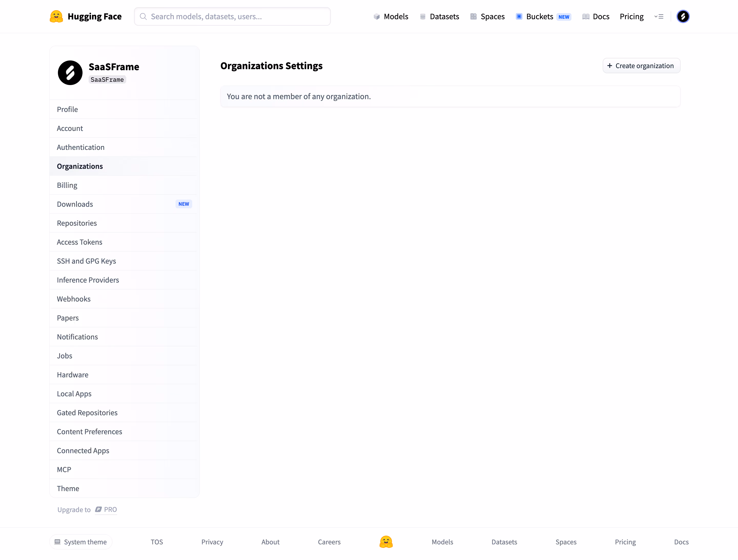Image resolution: width=738 pixels, height=560 pixels.
Task: Open the TOS footer link
Action: click(157, 542)
